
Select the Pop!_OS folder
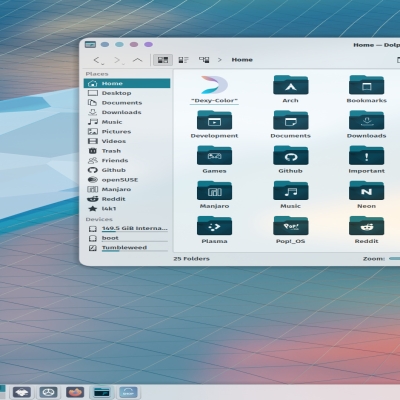290,230
